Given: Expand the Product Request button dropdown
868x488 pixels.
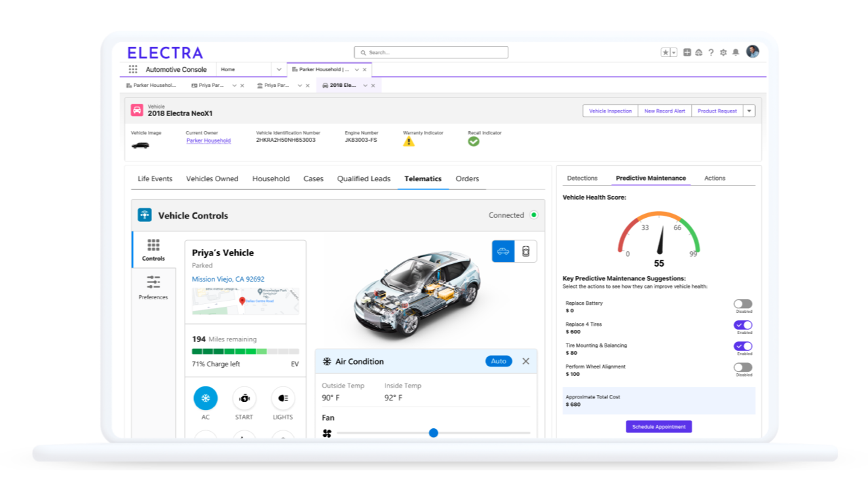Looking at the screenshot, I should [750, 111].
